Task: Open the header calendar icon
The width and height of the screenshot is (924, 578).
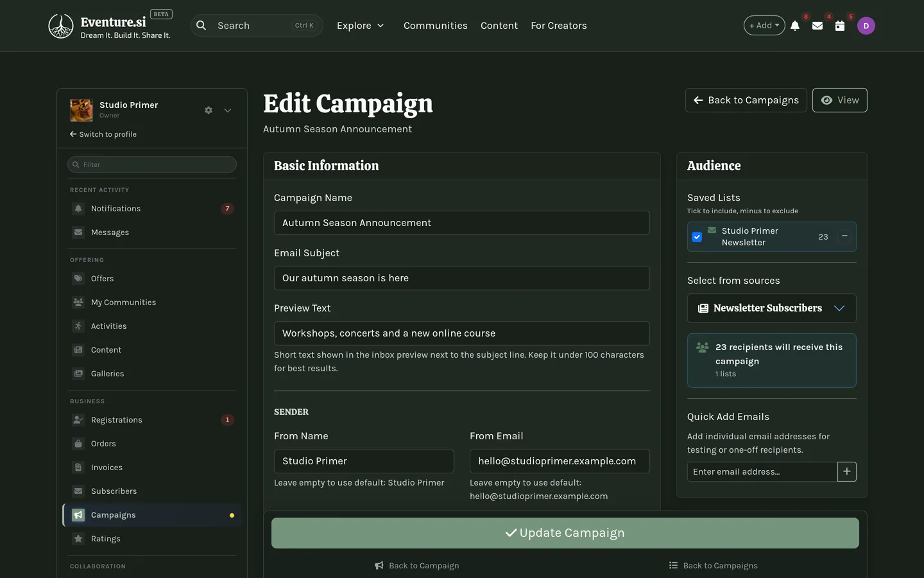Action: (x=840, y=26)
